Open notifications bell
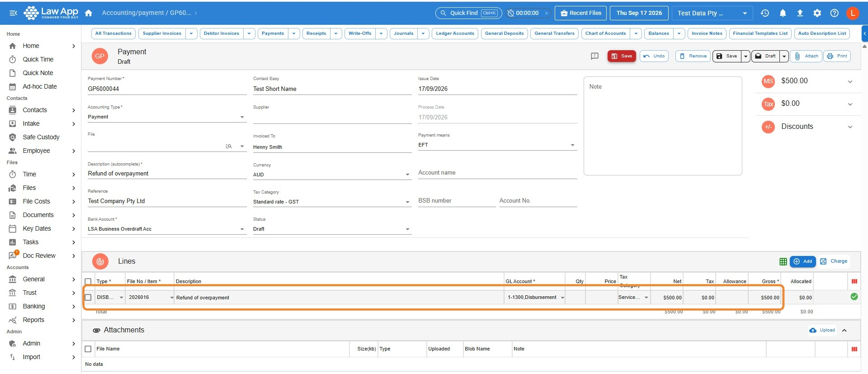 [783, 13]
